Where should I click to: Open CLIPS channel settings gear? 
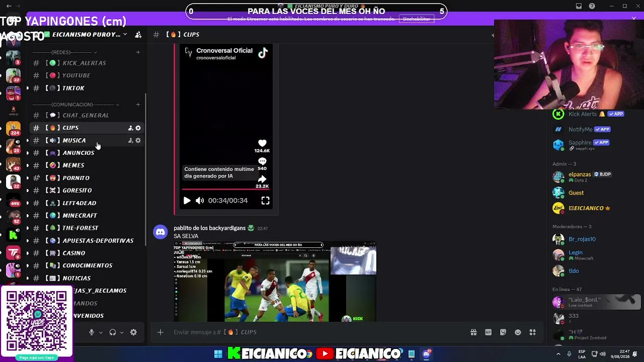pos(138,128)
